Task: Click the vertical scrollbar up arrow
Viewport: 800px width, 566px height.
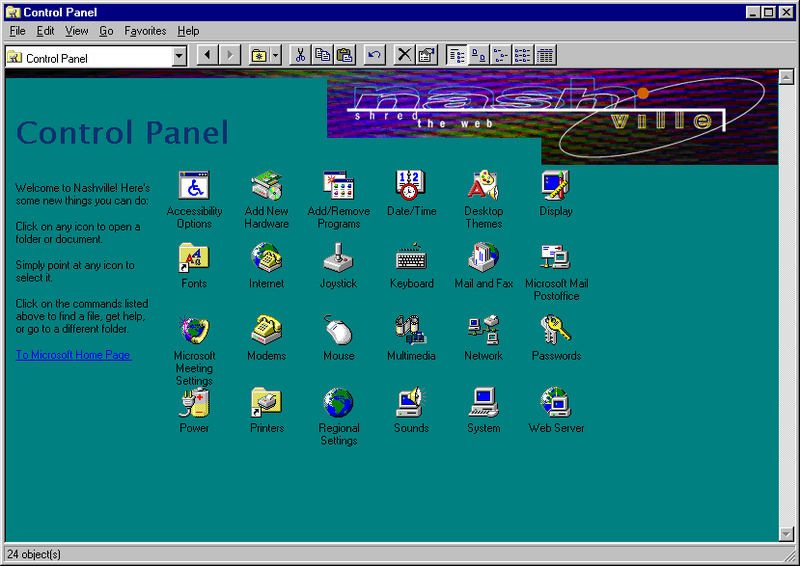Action: [x=786, y=77]
